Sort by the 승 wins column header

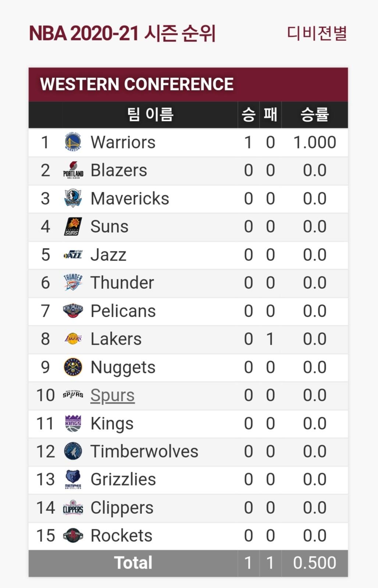tap(248, 115)
